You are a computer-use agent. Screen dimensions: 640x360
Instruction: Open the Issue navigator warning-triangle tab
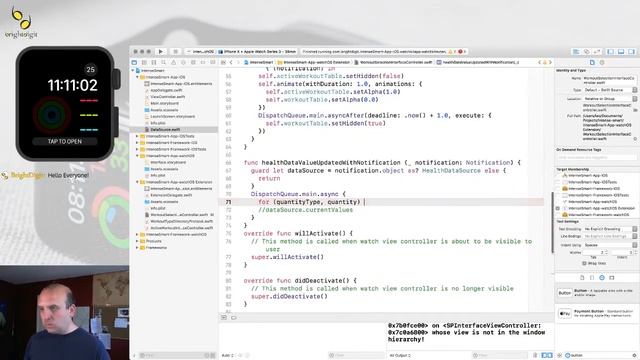click(x=173, y=62)
